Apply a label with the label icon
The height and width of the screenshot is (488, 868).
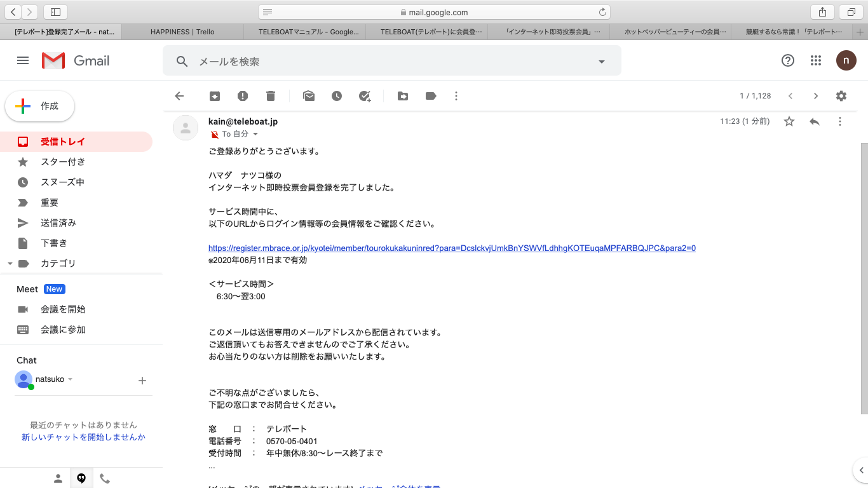tap(431, 96)
